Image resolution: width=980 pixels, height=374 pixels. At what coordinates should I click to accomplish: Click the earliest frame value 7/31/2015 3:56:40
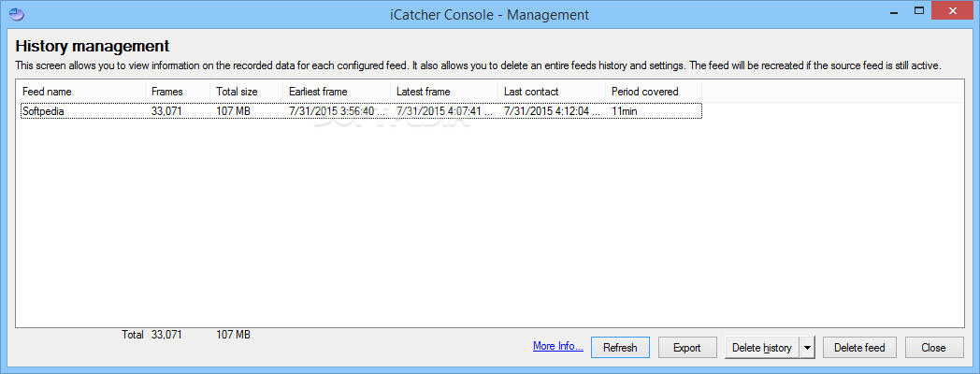point(337,110)
